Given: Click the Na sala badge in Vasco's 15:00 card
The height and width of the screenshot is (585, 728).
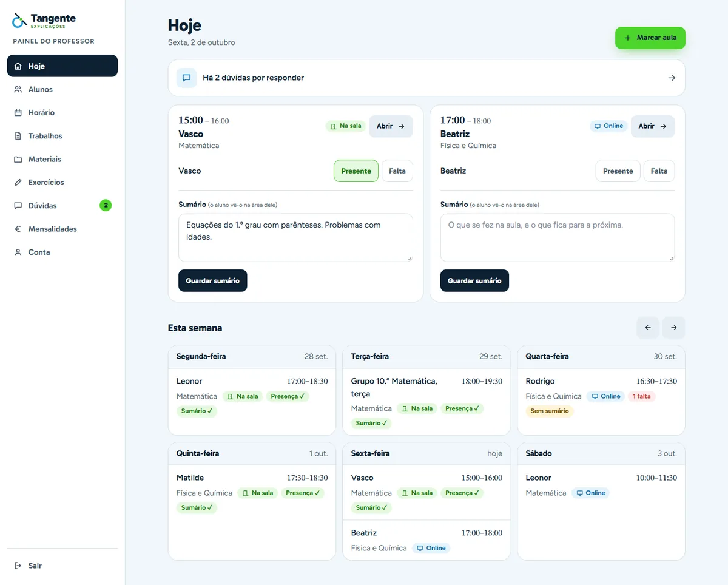Looking at the screenshot, I should [346, 126].
